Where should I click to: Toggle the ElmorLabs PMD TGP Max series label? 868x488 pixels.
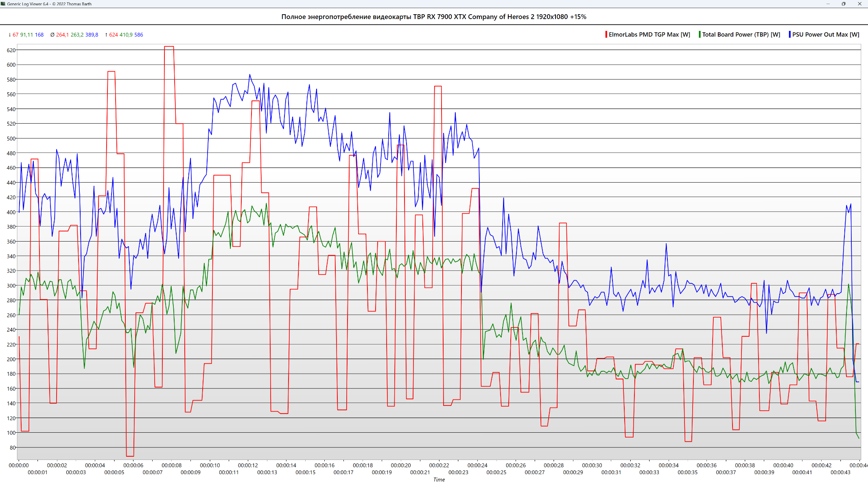pos(649,35)
